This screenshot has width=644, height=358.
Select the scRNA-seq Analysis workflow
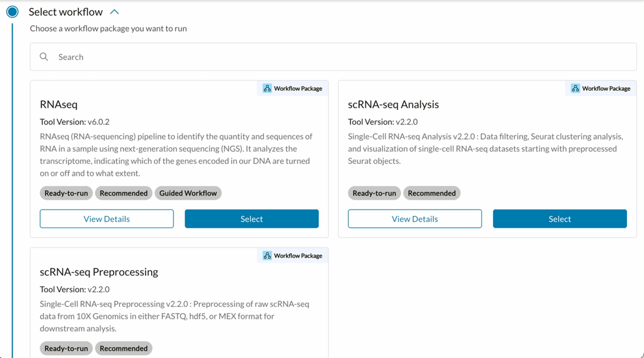(559, 218)
